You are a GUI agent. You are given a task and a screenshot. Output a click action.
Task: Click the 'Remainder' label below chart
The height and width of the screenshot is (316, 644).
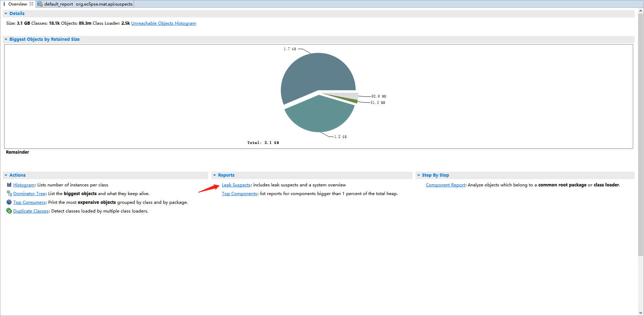17,152
